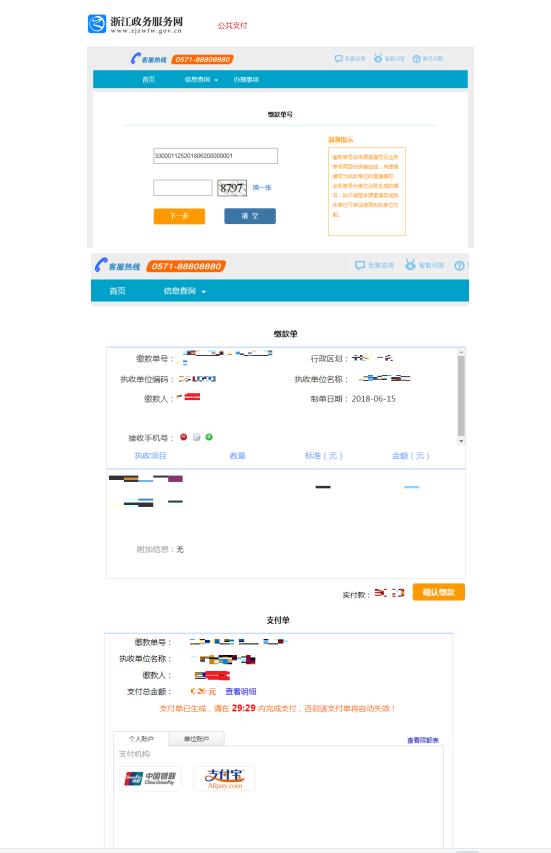Click the down arrow of the payment slip scrollbar
This screenshot has width=551, height=853.
coord(461,441)
